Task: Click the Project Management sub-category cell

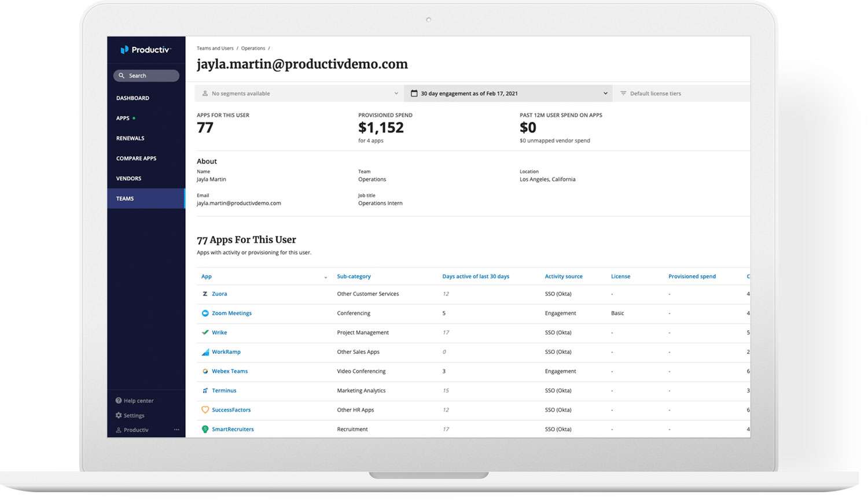Action: [363, 332]
